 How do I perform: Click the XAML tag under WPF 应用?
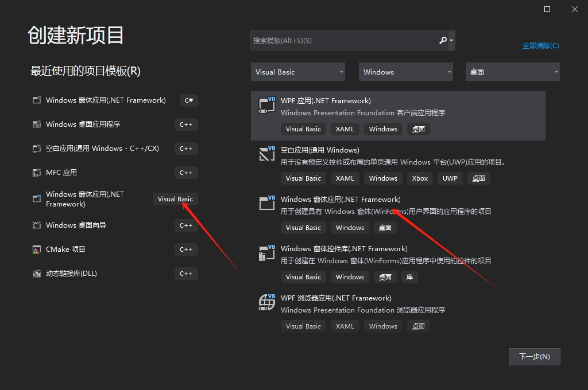click(345, 129)
